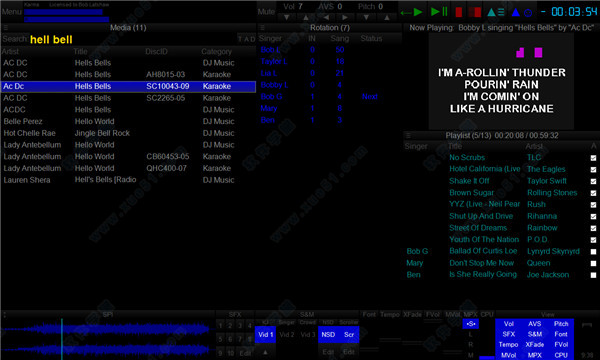Select the Vid 2 video toggle
The image size is (600, 360).
pyautogui.click(x=287, y=335)
